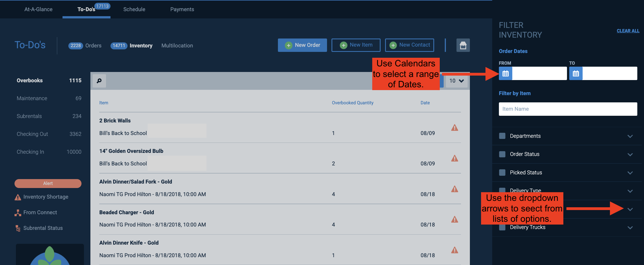Open the rows-per-page dropdown showing 10
Screen dimensions: 644x265
[456, 81]
